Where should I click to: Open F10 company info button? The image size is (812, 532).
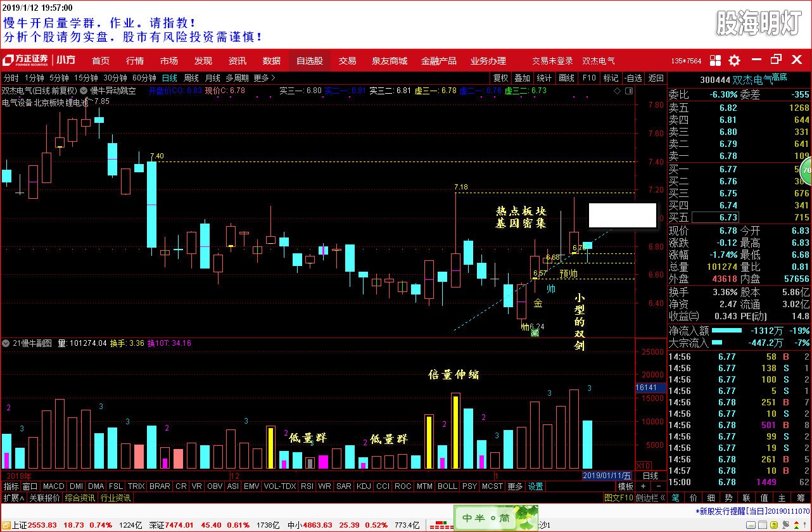[589, 78]
